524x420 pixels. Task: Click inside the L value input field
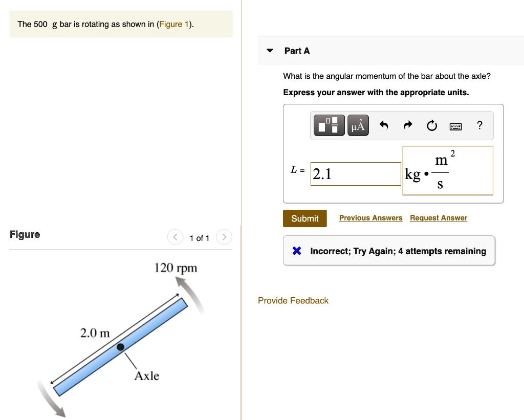[x=356, y=173]
